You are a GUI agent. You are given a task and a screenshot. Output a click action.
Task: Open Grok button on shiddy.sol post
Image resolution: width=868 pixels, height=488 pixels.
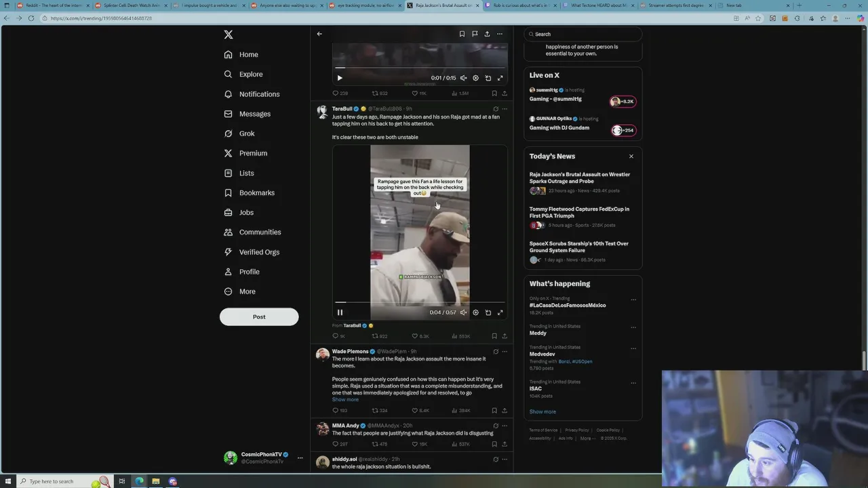pyautogui.click(x=496, y=460)
